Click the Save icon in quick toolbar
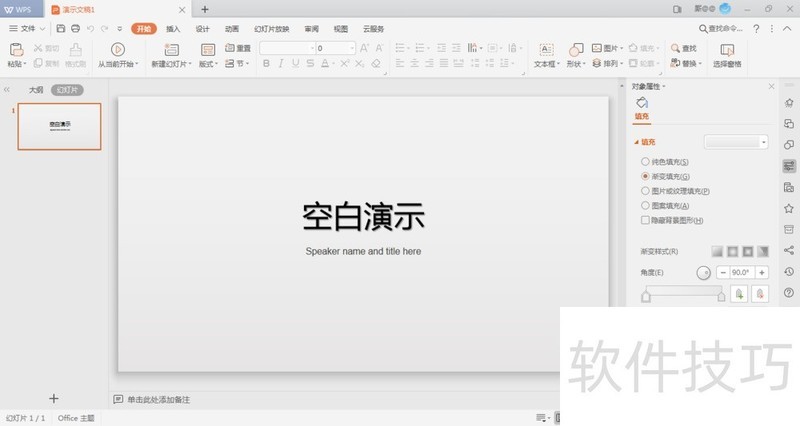This screenshot has width=800, height=426. [61, 29]
